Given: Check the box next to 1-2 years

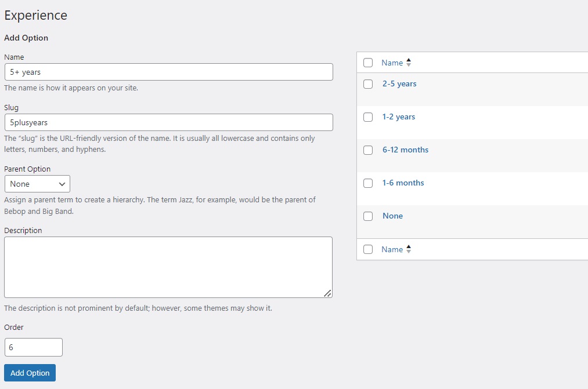Looking at the screenshot, I should tap(367, 117).
